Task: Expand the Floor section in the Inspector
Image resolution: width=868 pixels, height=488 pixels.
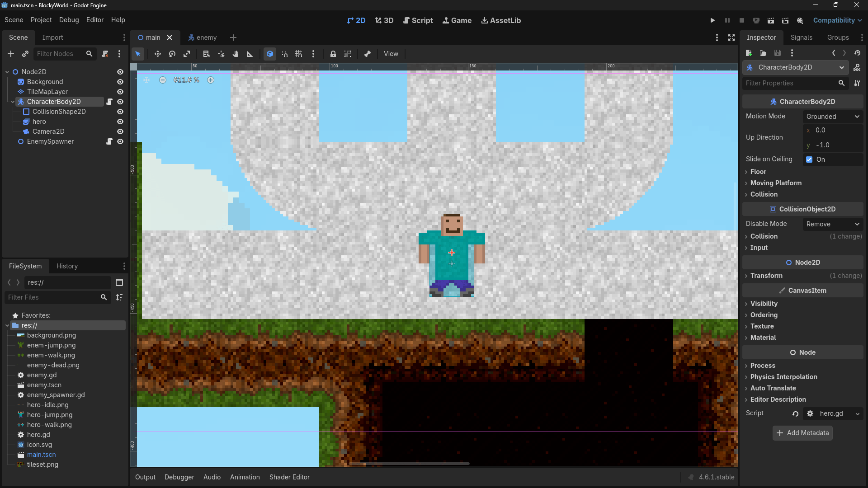Action: (x=758, y=172)
